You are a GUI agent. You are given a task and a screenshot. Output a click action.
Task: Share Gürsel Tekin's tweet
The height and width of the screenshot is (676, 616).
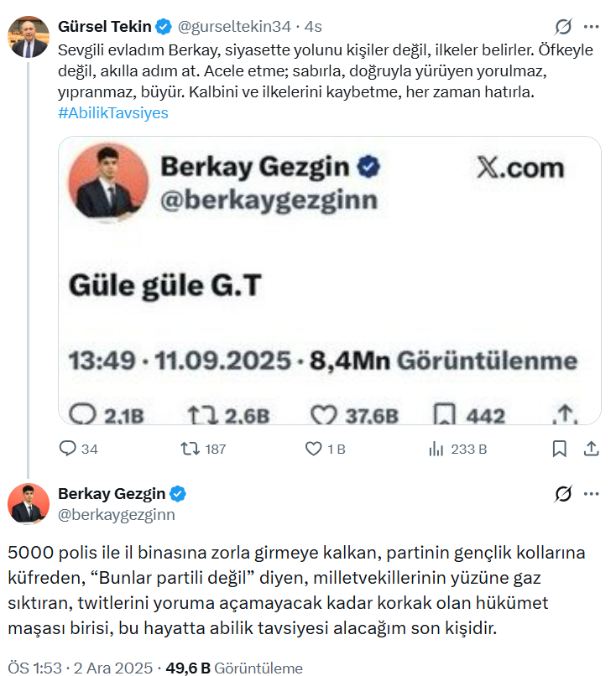point(590,449)
